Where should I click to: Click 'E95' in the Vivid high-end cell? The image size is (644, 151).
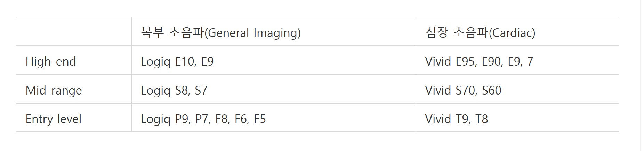466,61
